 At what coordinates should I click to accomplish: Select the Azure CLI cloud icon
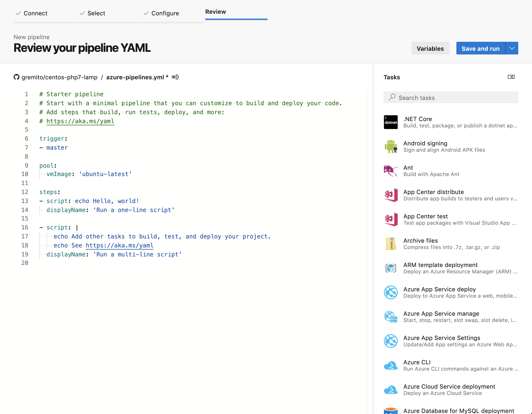click(x=391, y=365)
